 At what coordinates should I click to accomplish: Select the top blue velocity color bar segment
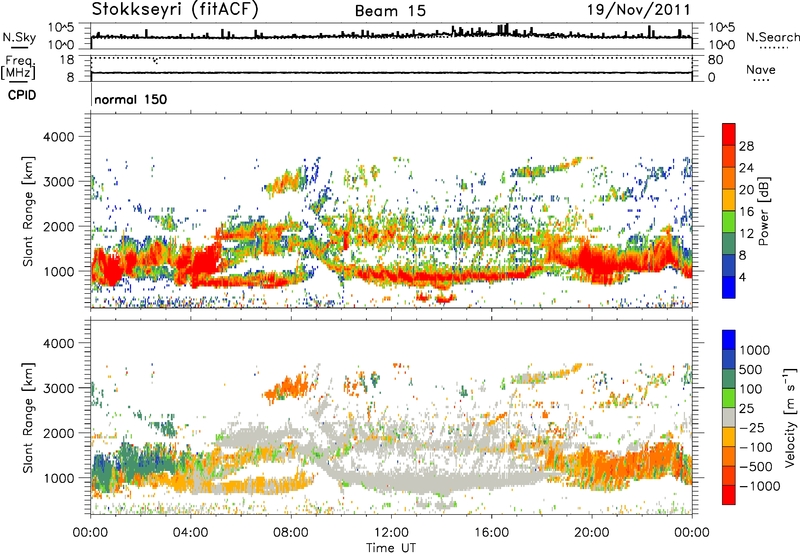pos(729,340)
